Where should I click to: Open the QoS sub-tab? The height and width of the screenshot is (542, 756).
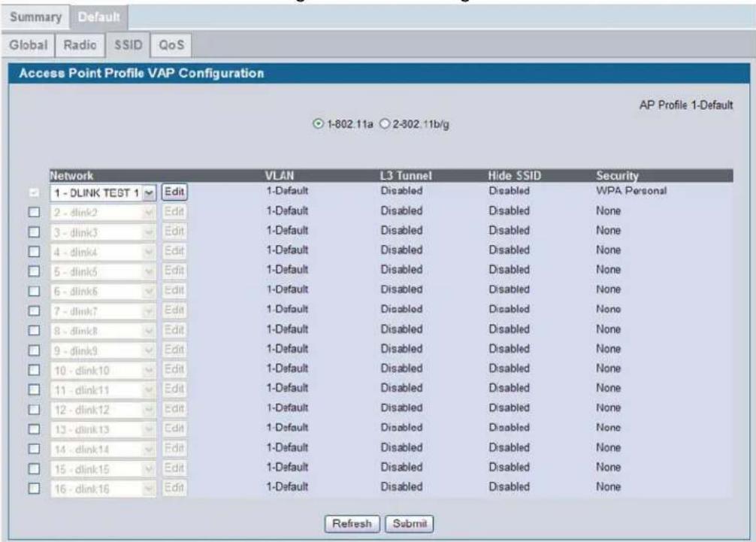point(171,45)
